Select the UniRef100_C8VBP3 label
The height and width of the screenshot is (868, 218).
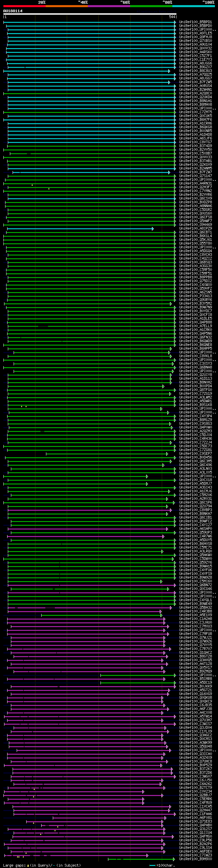[x=196, y=510]
